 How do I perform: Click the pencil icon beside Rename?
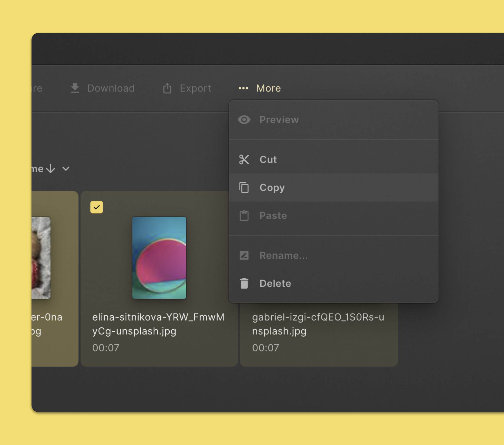point(244,255)
